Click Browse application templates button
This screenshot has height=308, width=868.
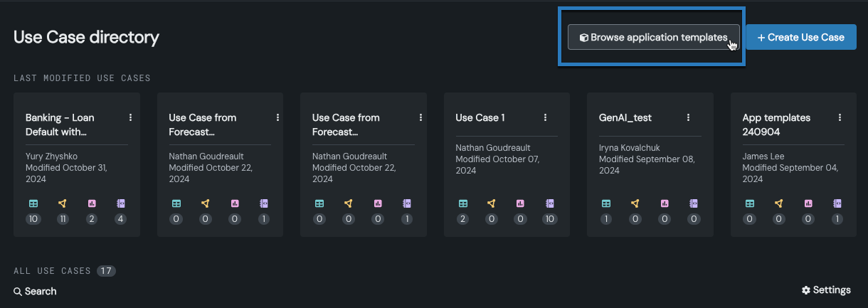[x=653, y=37]
